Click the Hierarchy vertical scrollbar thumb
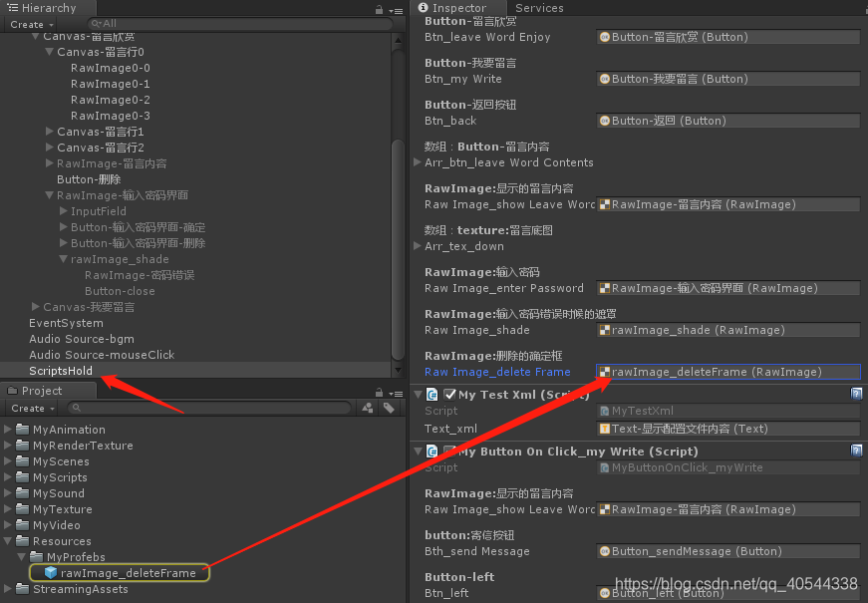The width and height of the screenshot is (868, 603). click(x=398, y=249)
